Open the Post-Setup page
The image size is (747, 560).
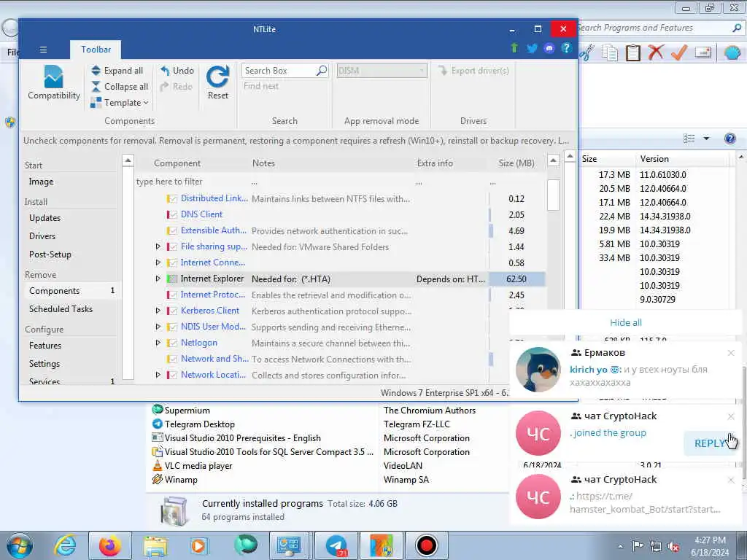point(50,254)
